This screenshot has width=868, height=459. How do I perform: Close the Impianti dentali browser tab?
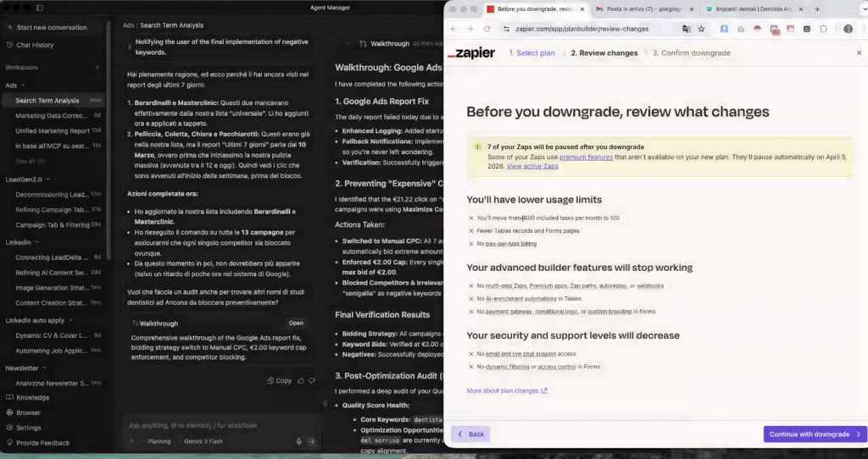click(x=800, y=9)
